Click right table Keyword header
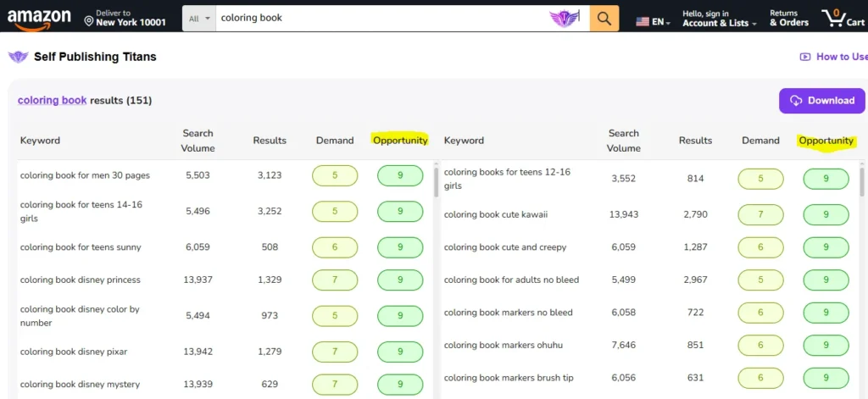The width and height of the screenshot is (868, 399). (464, 141)
